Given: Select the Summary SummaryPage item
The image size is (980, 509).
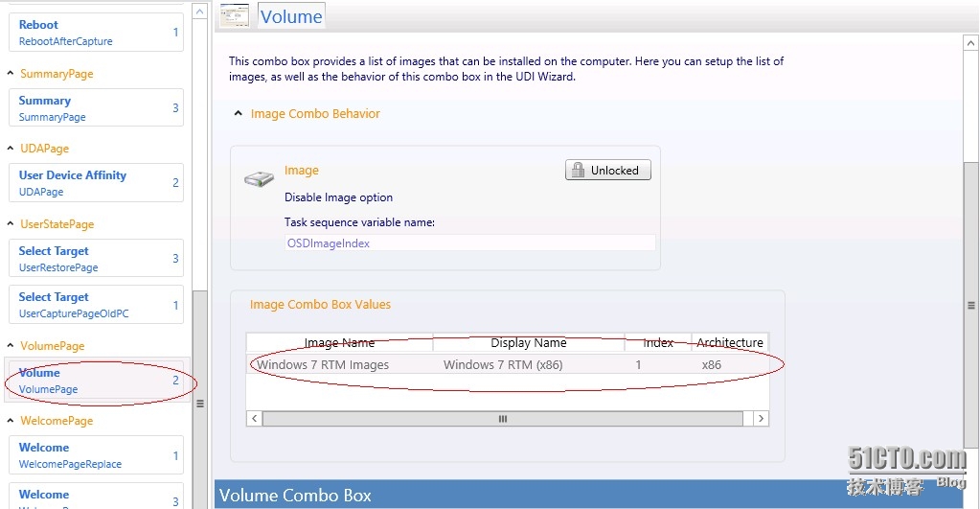Looking at the screenshot, I should (96, 107).
